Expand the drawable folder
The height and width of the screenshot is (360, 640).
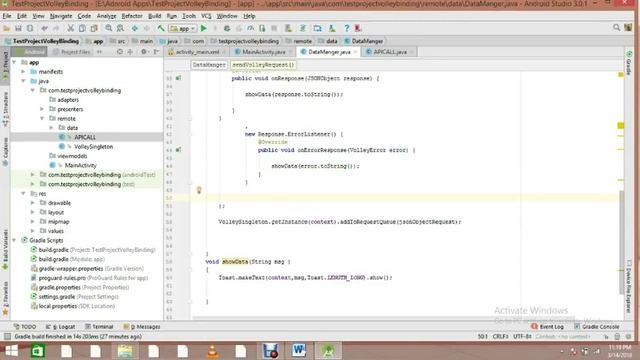tap(33, 203)
